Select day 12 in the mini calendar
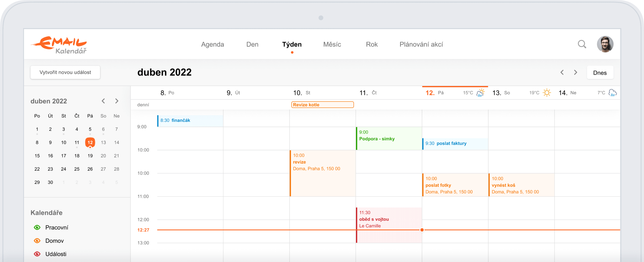644x262 pixels. [90, 142]
